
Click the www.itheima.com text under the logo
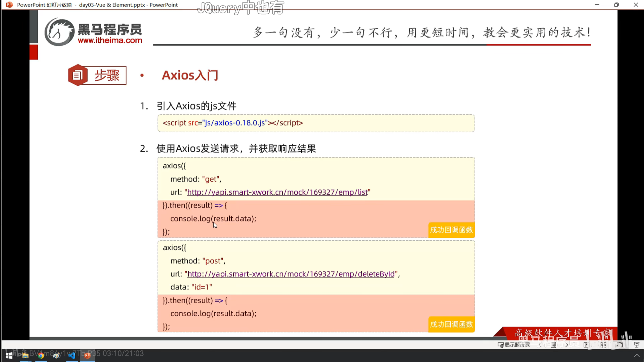110,40
